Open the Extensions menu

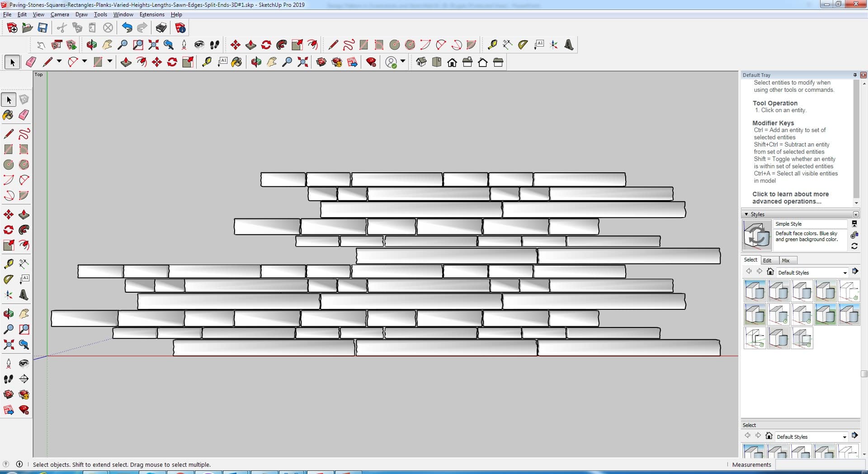pyautogui.click(x=152, y=14)
